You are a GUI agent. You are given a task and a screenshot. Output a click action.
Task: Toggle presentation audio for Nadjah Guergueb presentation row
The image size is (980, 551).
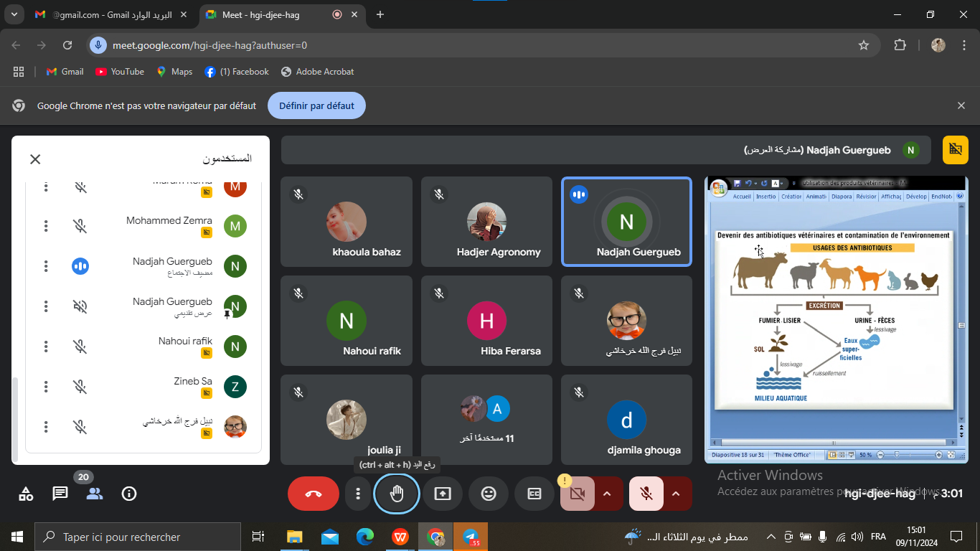(80, 306)
